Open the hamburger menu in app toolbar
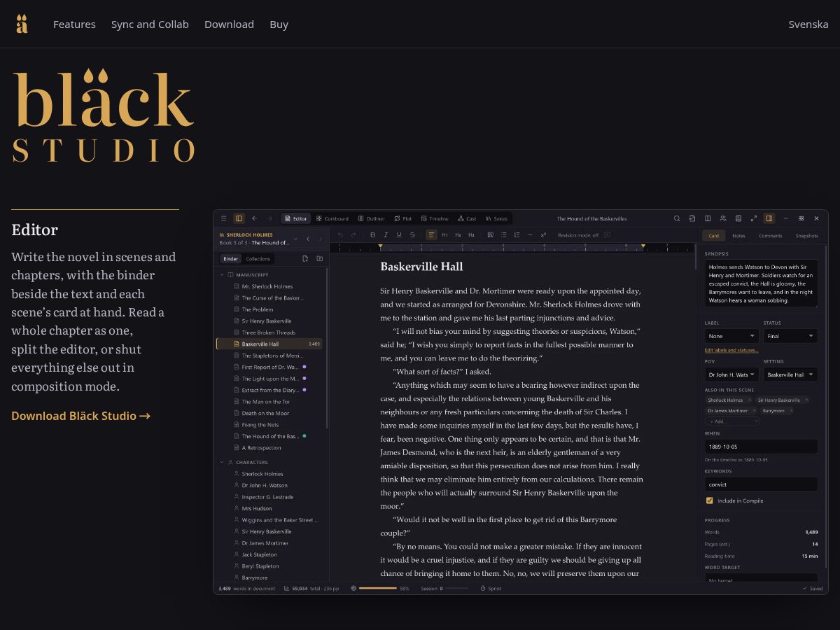The width and height of the screenshot is (840, 630). [224, 218]
